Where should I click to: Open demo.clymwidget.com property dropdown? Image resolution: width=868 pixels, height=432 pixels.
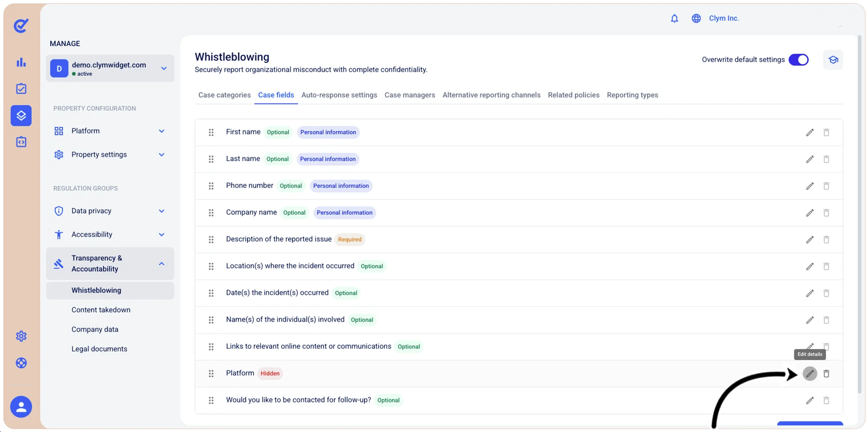tap(110, 68)
